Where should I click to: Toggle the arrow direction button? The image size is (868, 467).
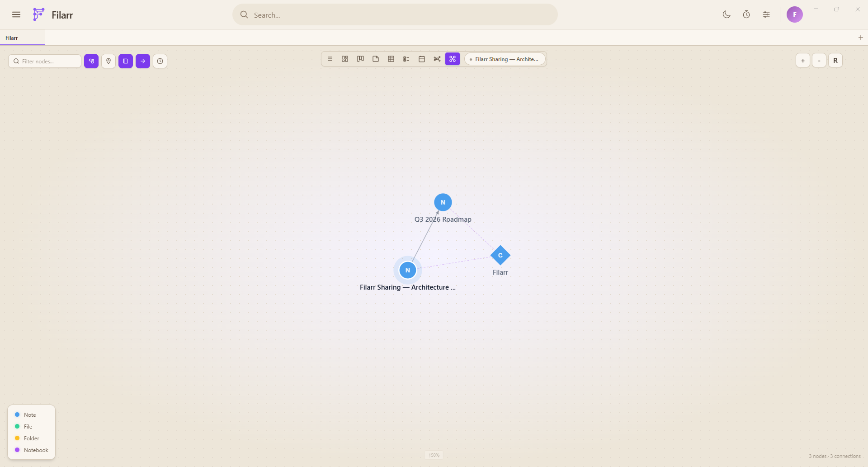click(143, 61)
